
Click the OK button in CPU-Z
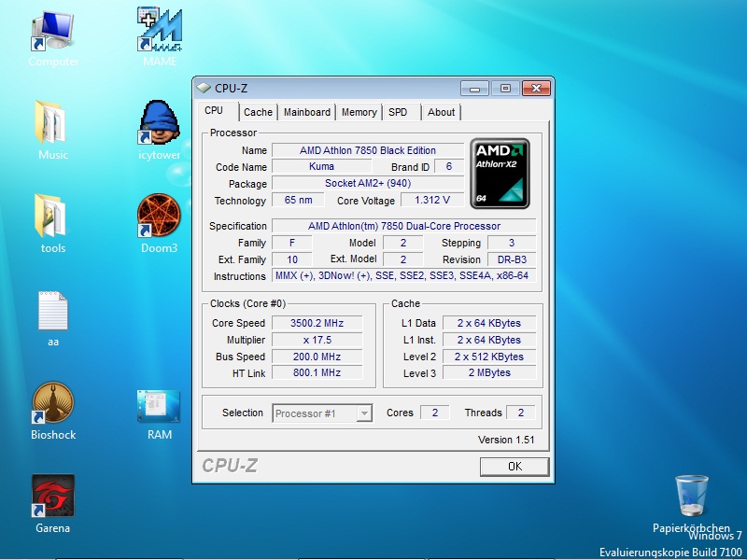(x=514, y=467)
